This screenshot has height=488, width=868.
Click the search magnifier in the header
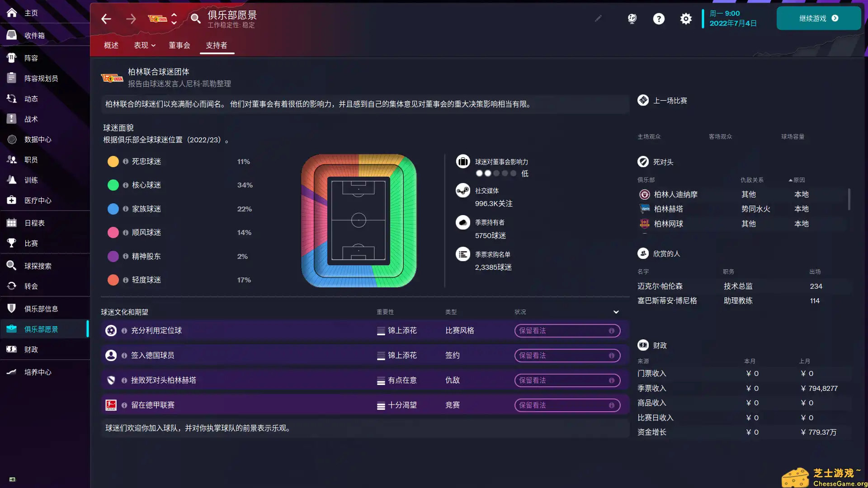[196, 19]
